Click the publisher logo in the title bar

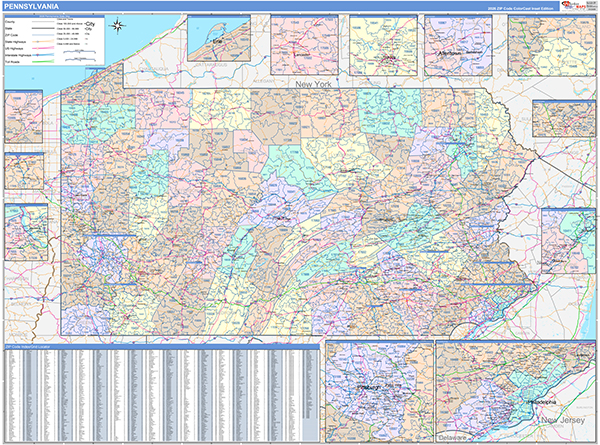577,5
